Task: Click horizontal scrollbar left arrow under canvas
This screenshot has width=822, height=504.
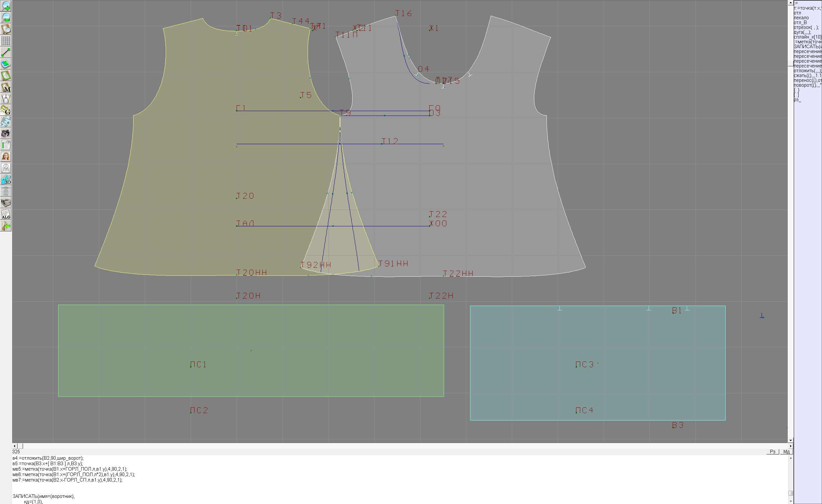Action: [14, 446]
